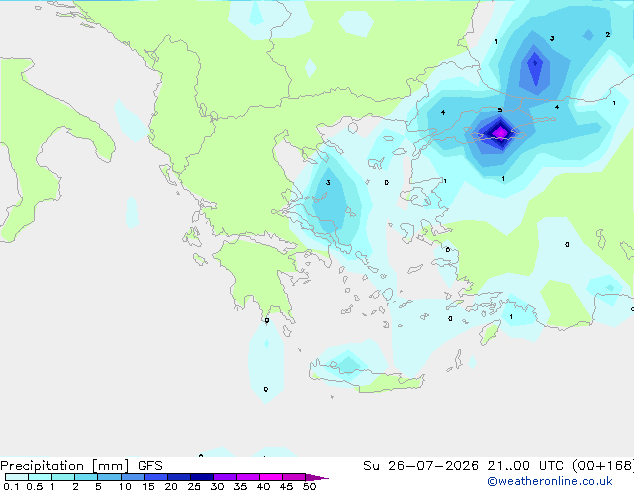Select the legend swatch between 0.5 and 1
The width and height of the screenshot is (634, 490).
(x=40, y=477)
